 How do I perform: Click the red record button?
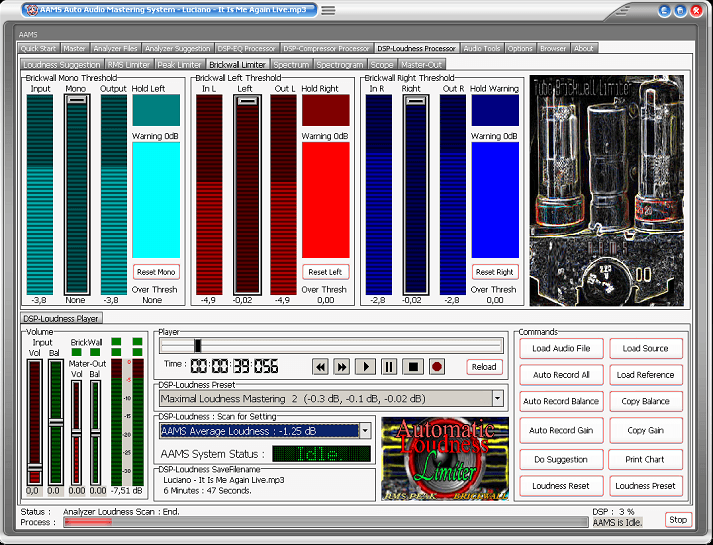coord(437,367)
